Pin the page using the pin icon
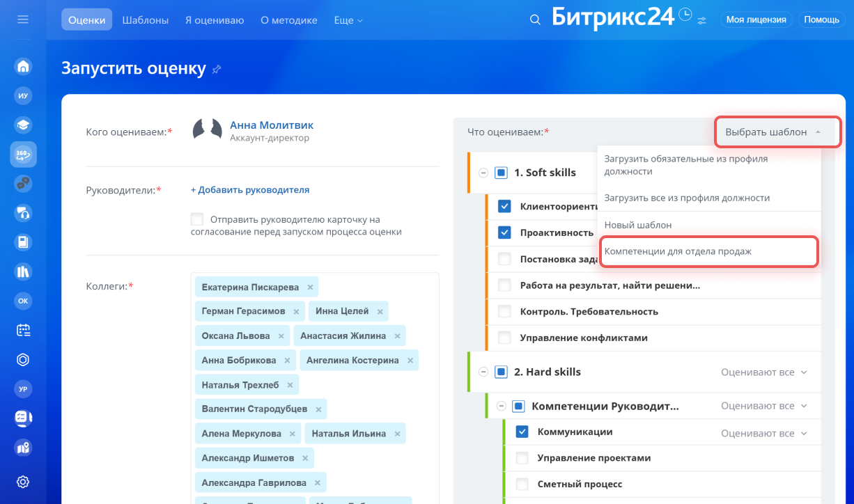Viewport: 854px width, 504px height. pos(217,69)
